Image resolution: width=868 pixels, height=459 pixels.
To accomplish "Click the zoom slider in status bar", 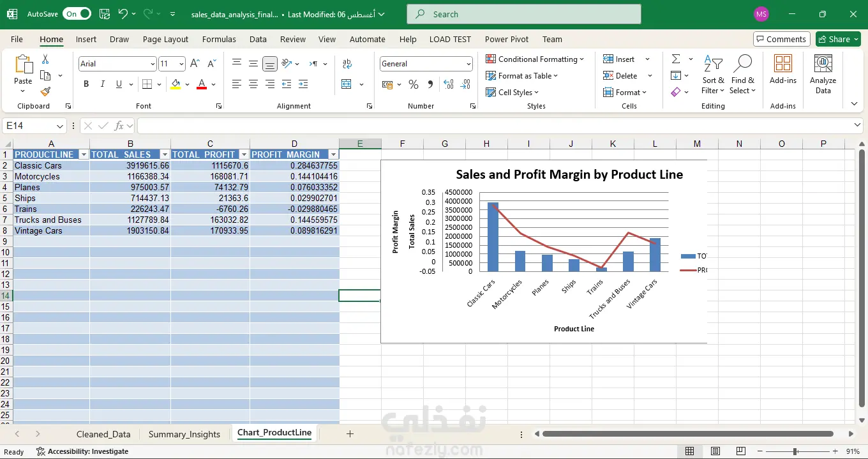I will tap(795, 451).
